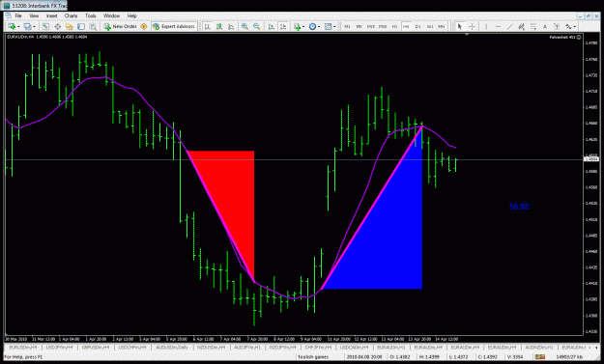This screenshot has width=604, height=364.
Task: Click the connection status bars icon in status bar
Action: coord(539,357)
